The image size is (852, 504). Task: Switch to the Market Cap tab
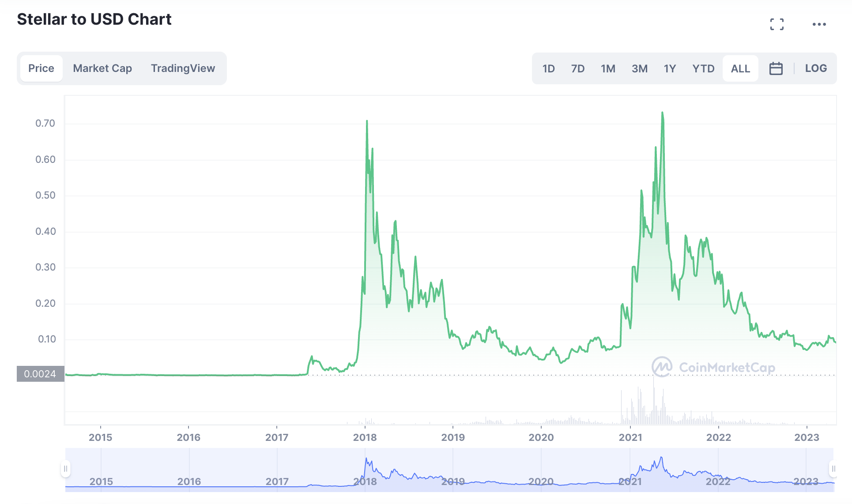pyautogui.click(x=102, y=68)
